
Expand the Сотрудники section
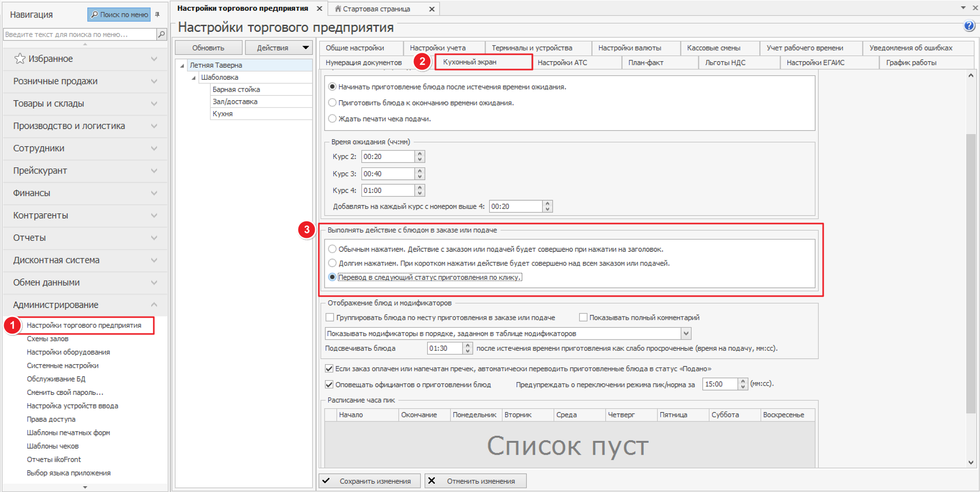click(85, 148)
